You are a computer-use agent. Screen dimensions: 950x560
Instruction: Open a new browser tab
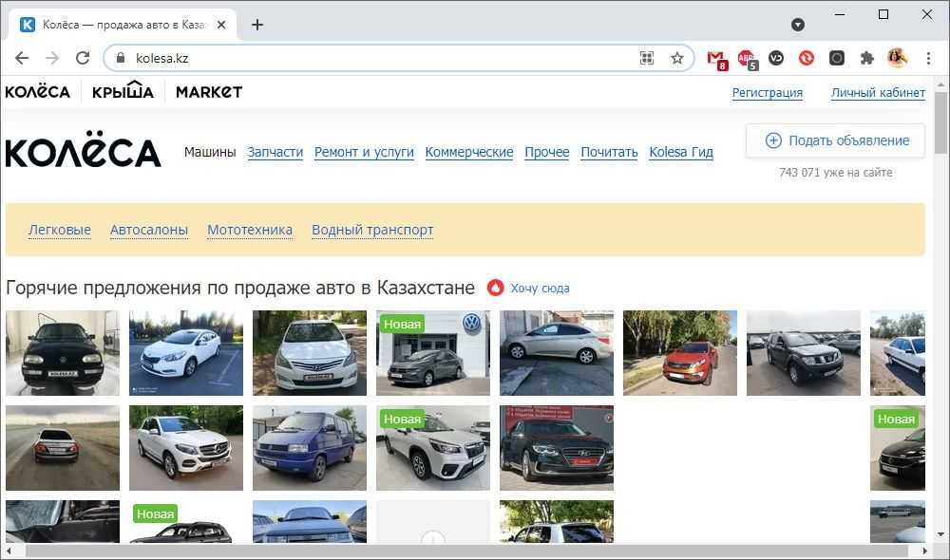point(257,25)
